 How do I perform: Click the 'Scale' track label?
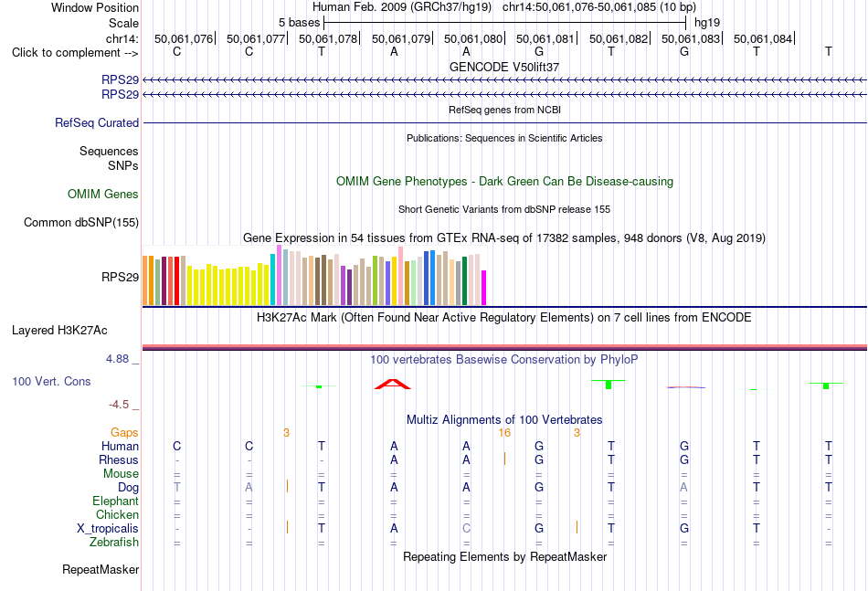pyautogui.click(x=123, y=23)
